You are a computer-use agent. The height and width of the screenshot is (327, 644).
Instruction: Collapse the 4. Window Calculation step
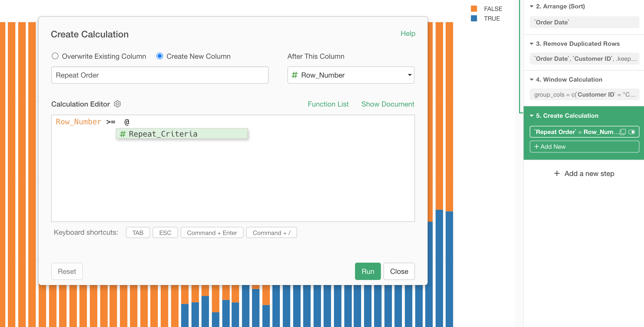point(532,80)
